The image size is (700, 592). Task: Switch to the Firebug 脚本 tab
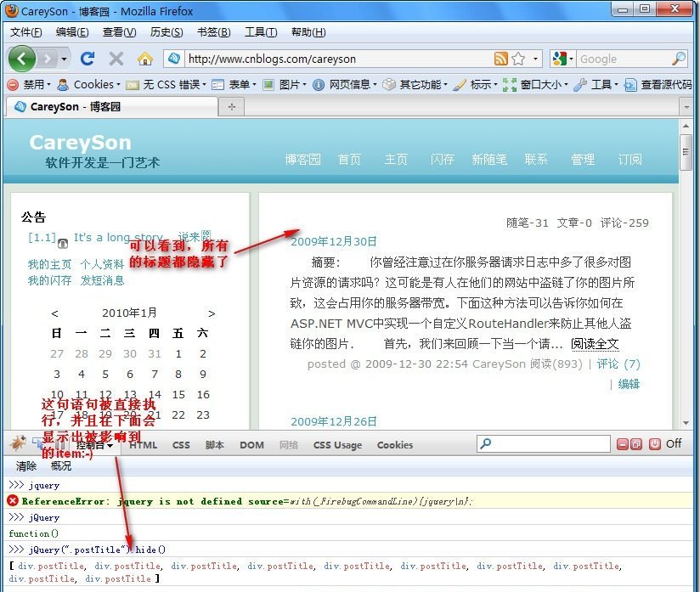coord(215,445)
